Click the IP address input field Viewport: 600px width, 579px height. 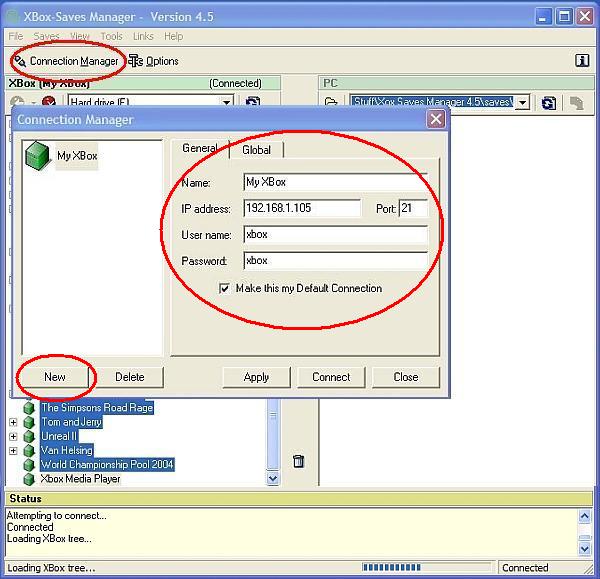click(x=302, y=208)
